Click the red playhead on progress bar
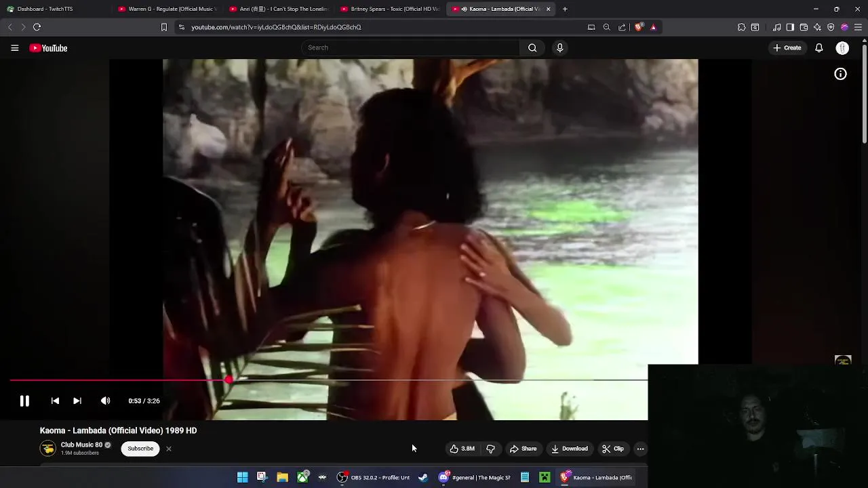This screenshot has width=868, height=488. click(229, 380)
